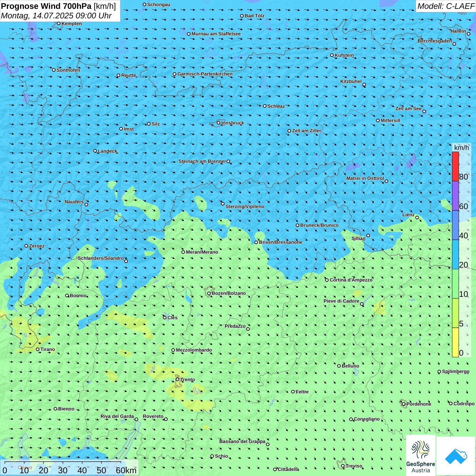Click the Meran/Merano city marker

coord(183,252)
